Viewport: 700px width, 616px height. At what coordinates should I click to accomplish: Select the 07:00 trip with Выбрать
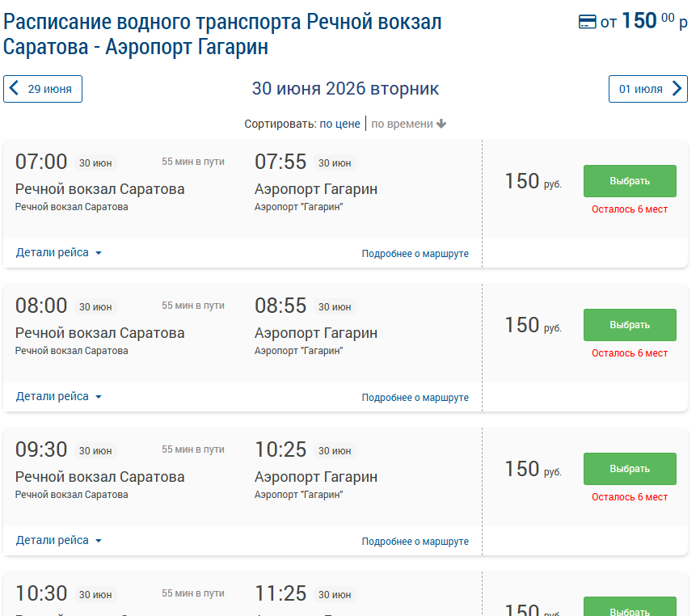point(630,181)
